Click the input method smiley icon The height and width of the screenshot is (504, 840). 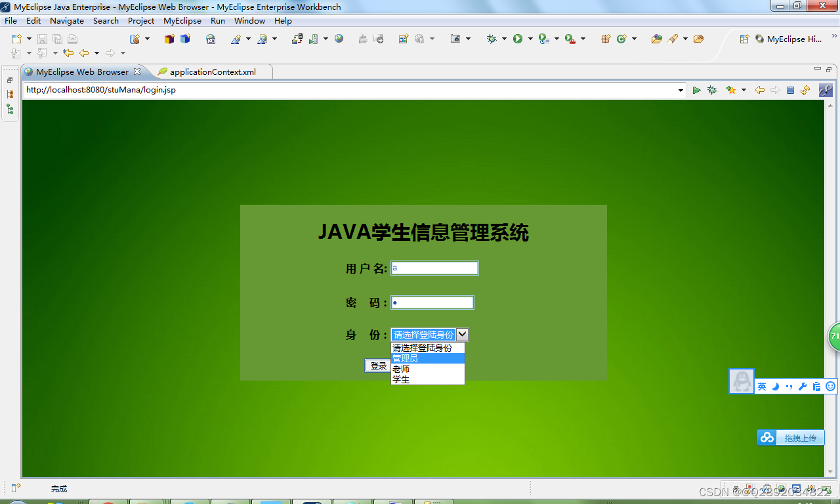pyautogui.click(x=830, y=387)
